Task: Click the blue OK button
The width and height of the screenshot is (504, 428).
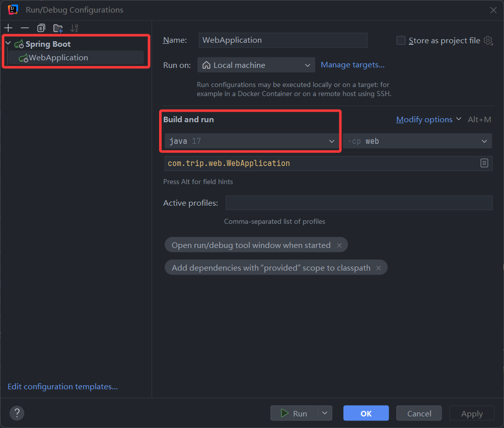Action: click(x=366, y=413)
